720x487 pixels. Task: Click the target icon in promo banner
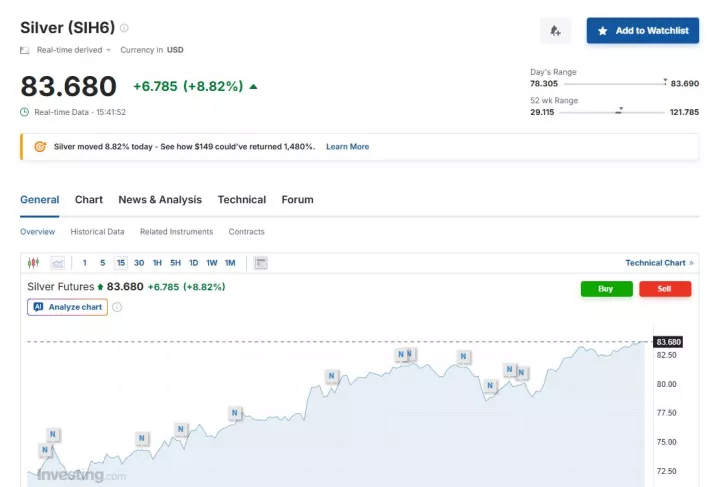click(40, 146)
